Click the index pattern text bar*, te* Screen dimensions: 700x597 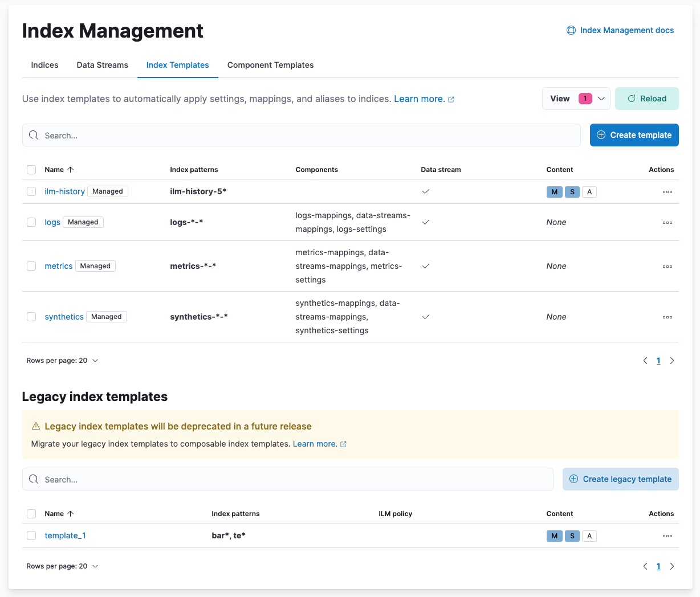pos(229,535)
